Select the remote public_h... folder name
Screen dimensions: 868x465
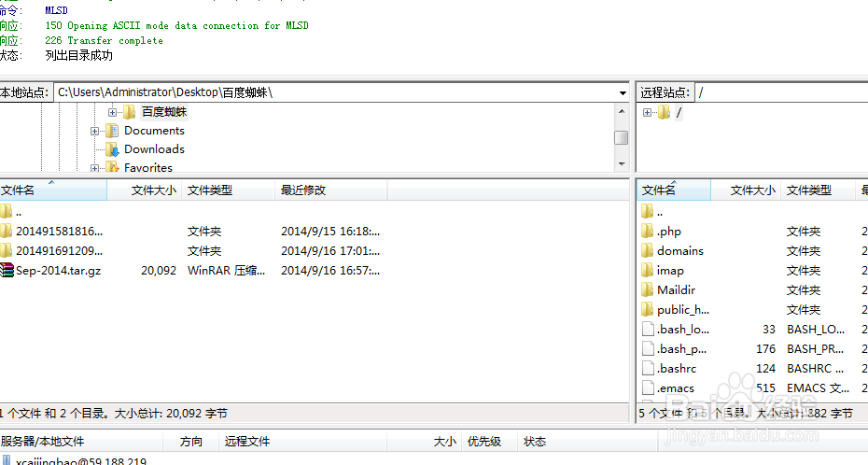pos(683,309)
